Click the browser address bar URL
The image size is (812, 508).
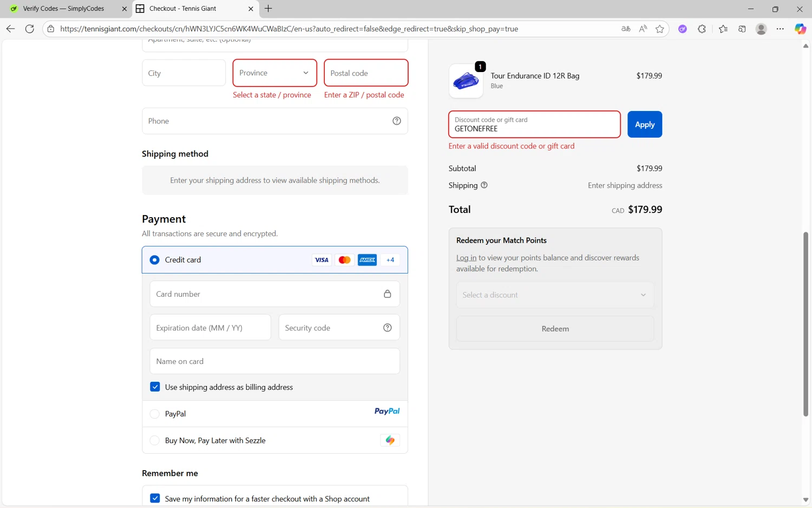pos(289,29)
